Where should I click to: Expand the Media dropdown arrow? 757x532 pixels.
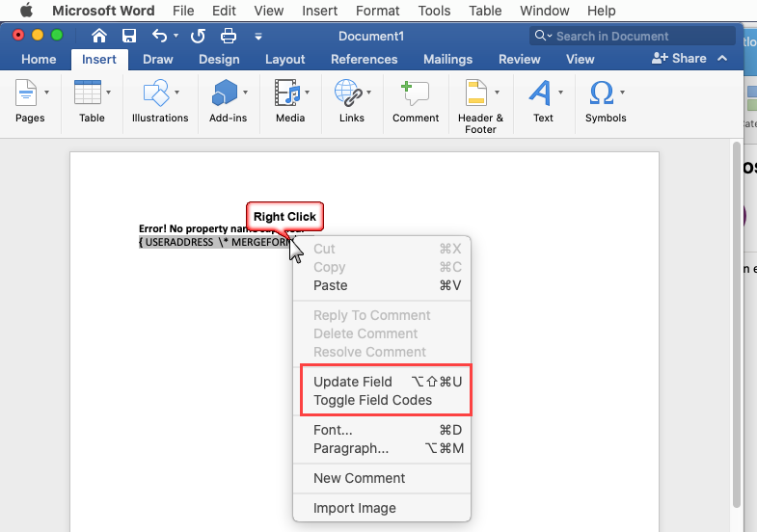point(307,93)
